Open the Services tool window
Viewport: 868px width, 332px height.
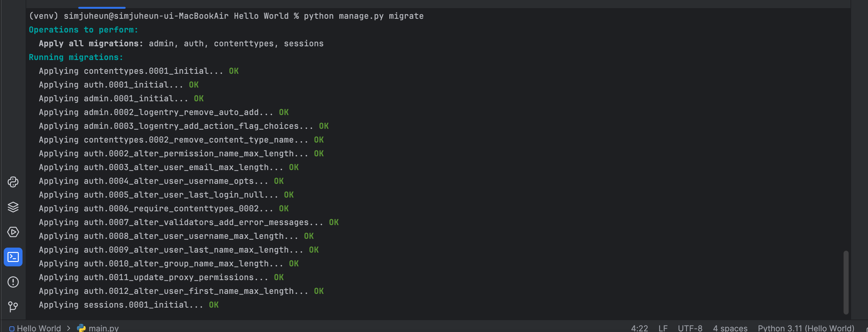click(13, 232)
